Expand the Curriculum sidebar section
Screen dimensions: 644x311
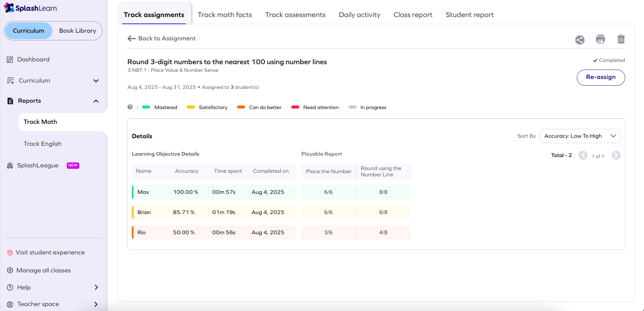pyautogui.click(x=95, y=80)
